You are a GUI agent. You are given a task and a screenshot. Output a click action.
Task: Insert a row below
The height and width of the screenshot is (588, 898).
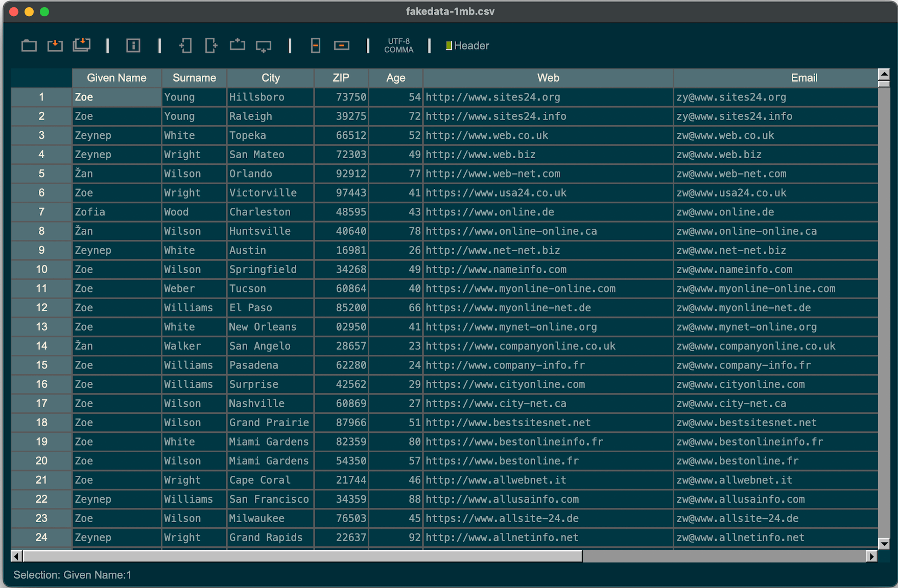(x=264, y=46)
